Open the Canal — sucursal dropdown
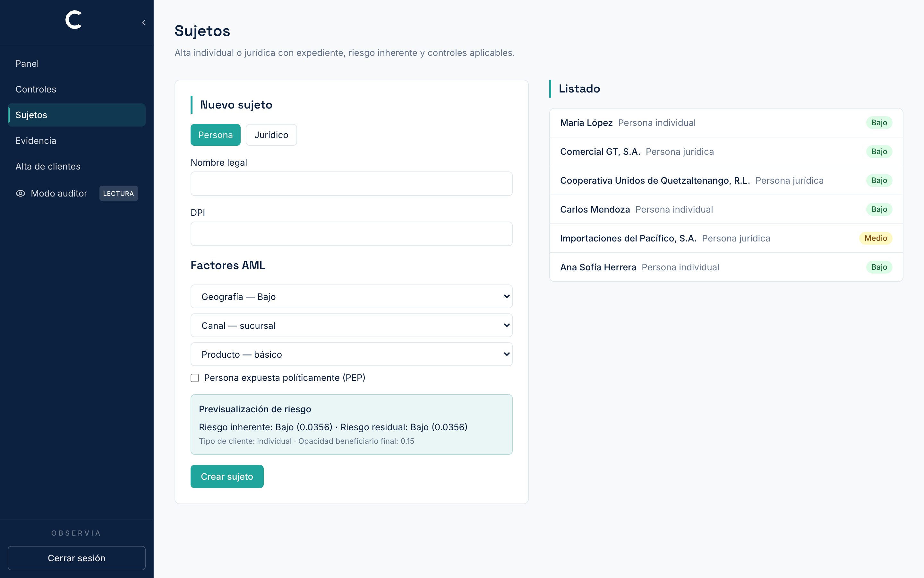This screenshot has height=578, width=924. coord(351,325)
